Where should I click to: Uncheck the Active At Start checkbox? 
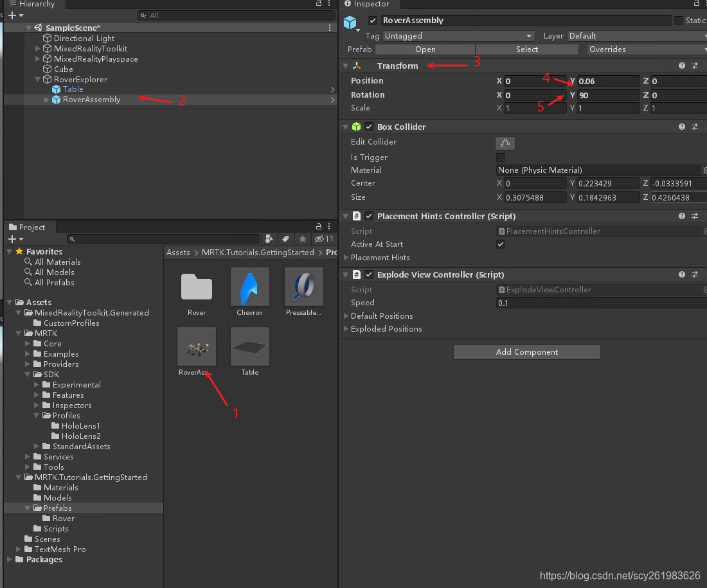[x=501, y=244]
